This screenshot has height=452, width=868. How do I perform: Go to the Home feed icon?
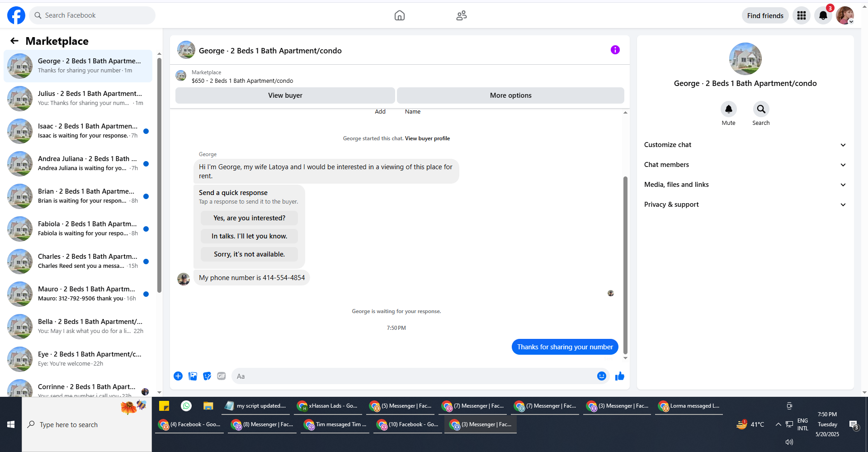point(400,15)
